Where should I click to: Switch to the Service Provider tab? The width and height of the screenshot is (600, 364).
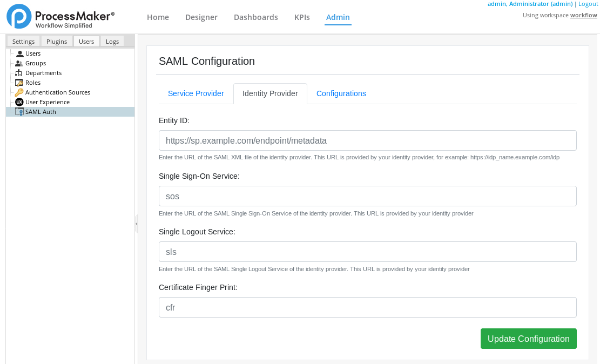point(195,93)
